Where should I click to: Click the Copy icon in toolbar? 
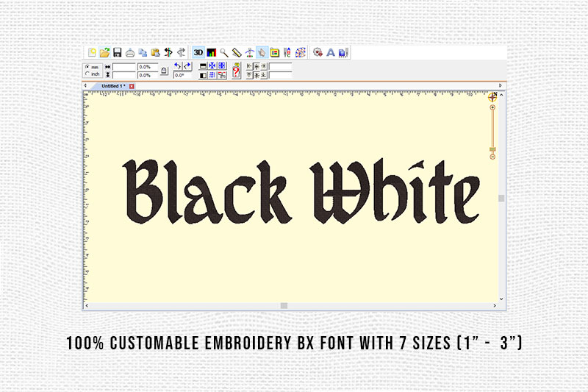point(143,52)
